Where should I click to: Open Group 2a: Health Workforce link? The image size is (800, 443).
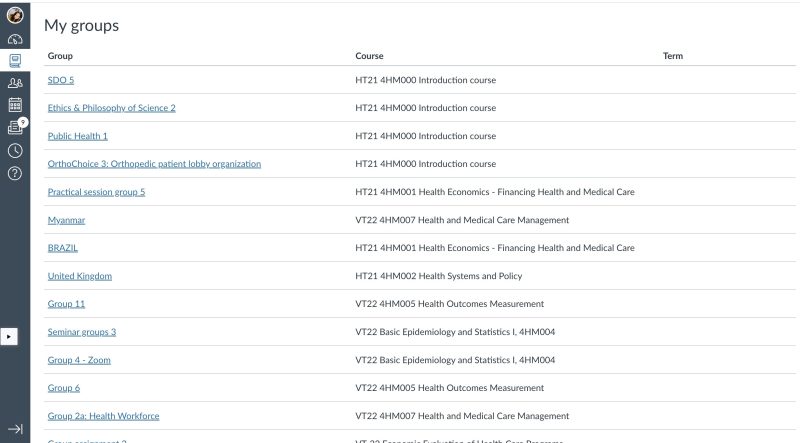pos(103,416)
